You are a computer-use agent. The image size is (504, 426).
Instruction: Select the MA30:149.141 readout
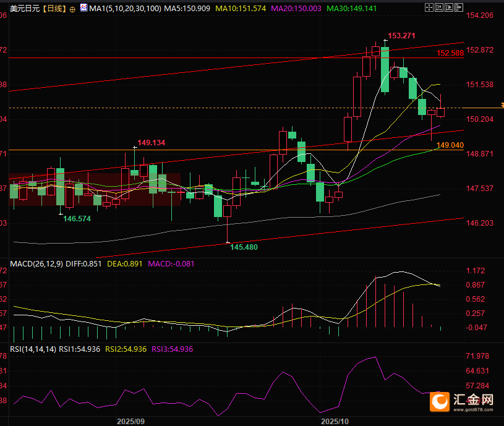tap(352, 9)
